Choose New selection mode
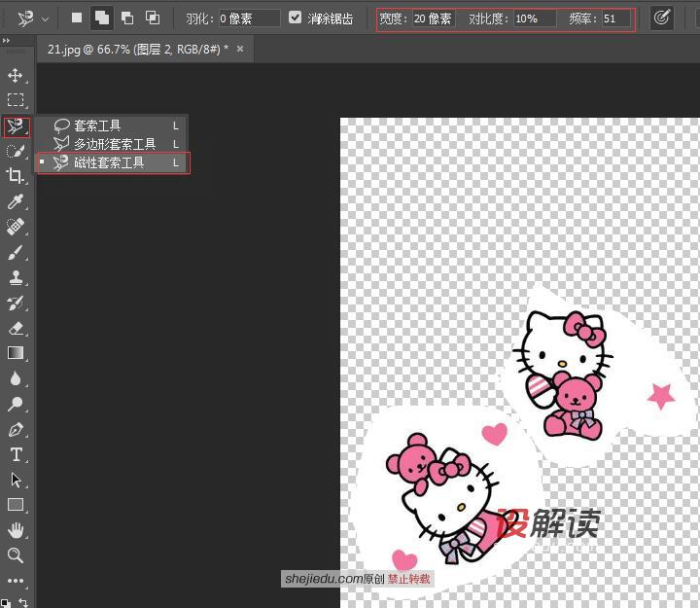700x608 pixels. click(77, 18)
